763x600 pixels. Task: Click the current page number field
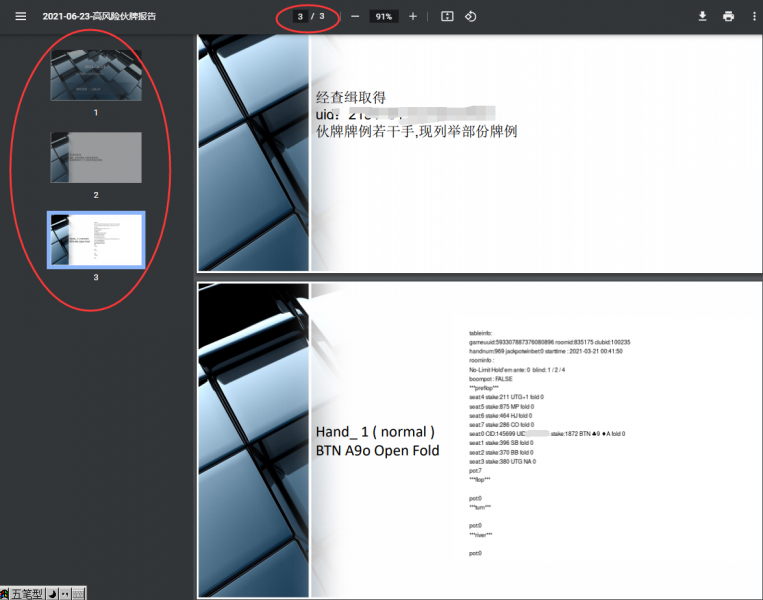[x=300, y=16]
